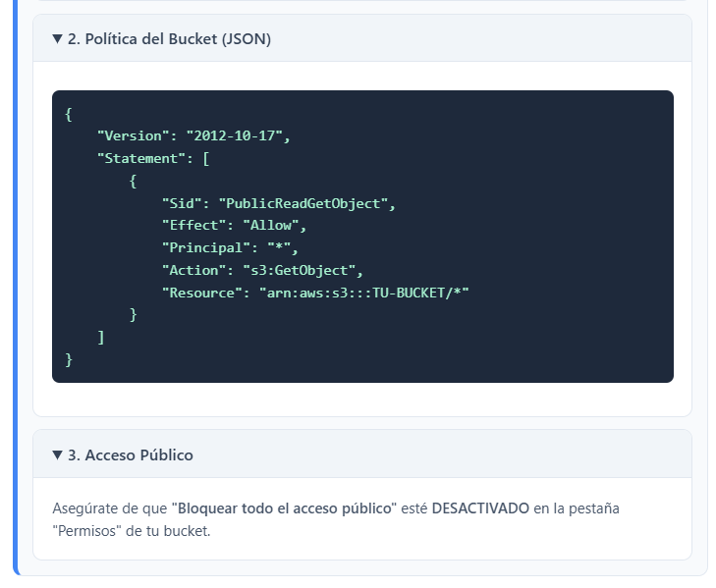716x588 pixels.
Task: Click the "arn:aws:s3:::TU-BUCKET/*" resource string
Action: point(363,293)
